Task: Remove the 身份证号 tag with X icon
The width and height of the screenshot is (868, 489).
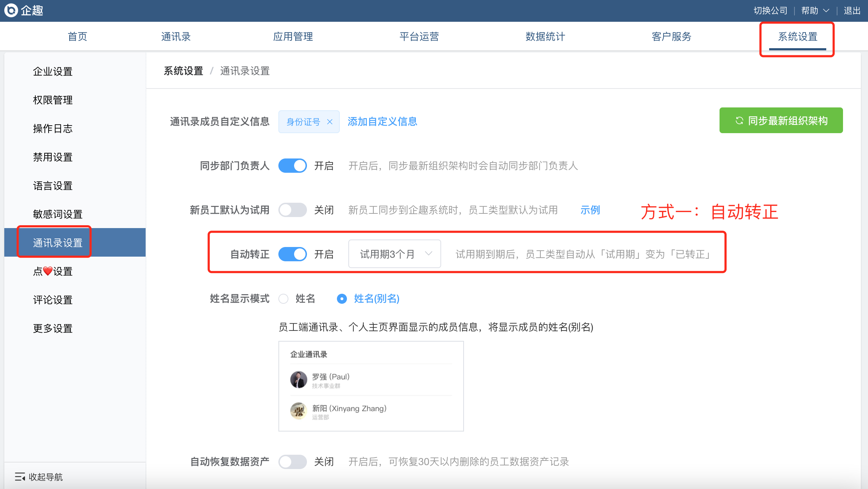Action: pyautogui.click(x=330, y=122)
